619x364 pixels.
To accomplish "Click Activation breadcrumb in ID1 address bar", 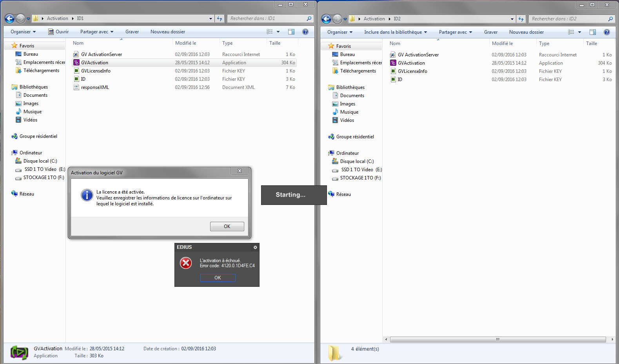I will (x=58, y=18).
